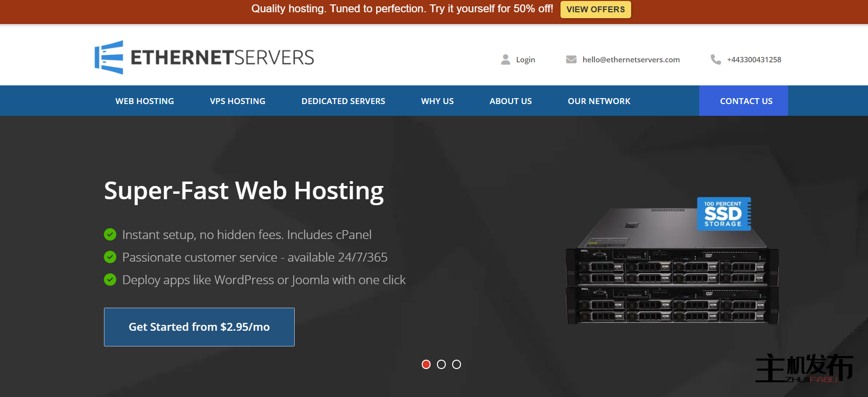This screenshot has height=397, width=868.
Task: Click the green checkmark beside Passionate customer service
Action: [x=110, y=257]
